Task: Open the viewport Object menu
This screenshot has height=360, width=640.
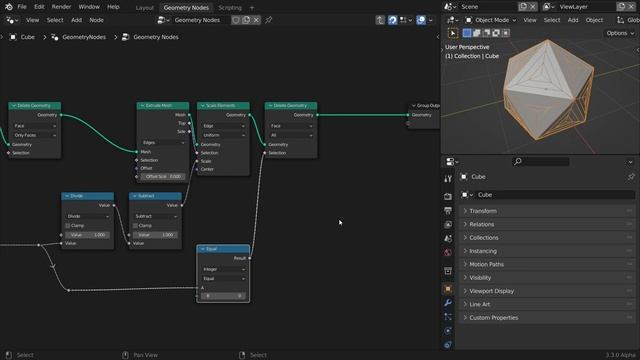Action: [x=594, y=20]
